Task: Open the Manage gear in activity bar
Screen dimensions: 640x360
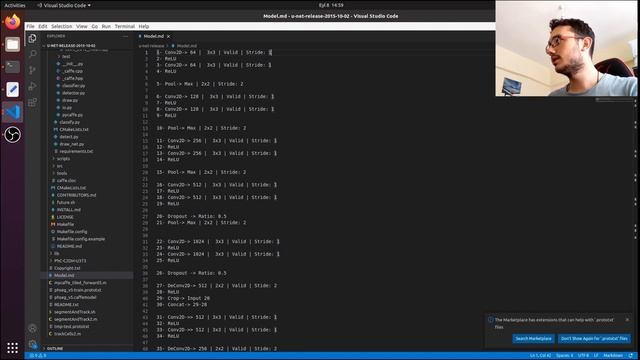Action: click(x=32, y=344)
